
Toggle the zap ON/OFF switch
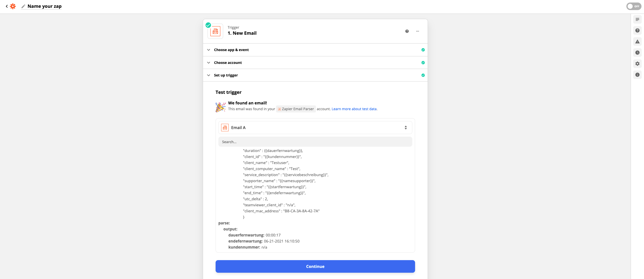coord(633,6)
